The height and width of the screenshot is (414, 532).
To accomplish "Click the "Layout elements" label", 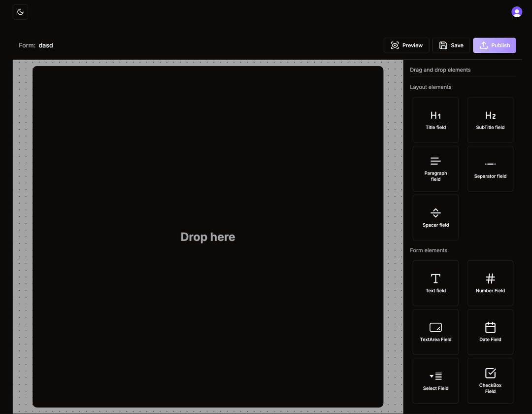I will coord(431,87).
